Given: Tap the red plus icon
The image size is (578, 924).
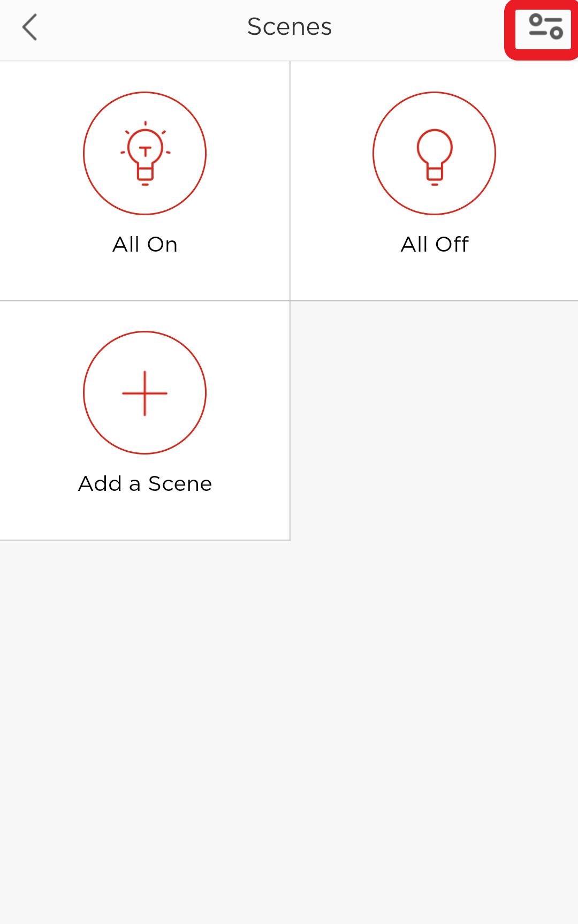Looking at the screenshot, I should coord(144,393).
